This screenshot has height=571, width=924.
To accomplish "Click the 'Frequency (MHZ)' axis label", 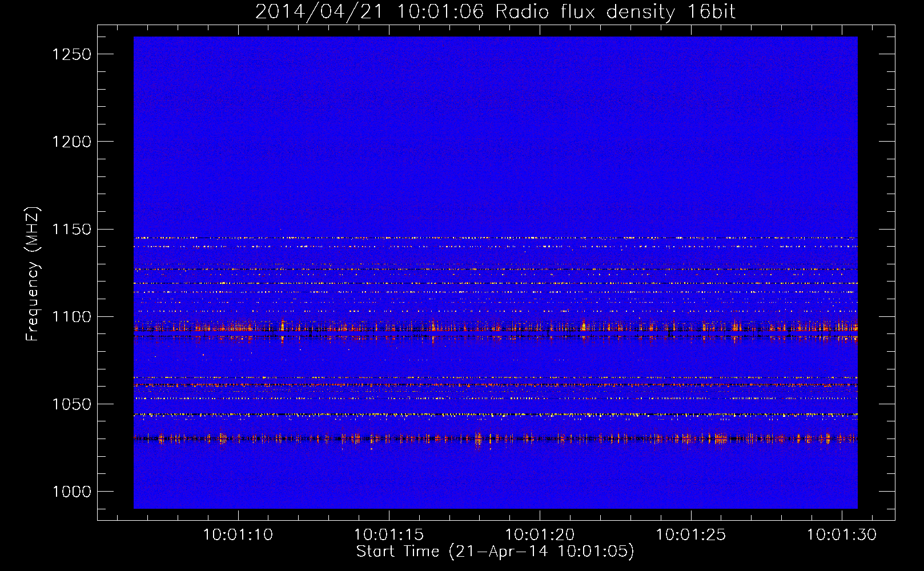I will point(33,274).
